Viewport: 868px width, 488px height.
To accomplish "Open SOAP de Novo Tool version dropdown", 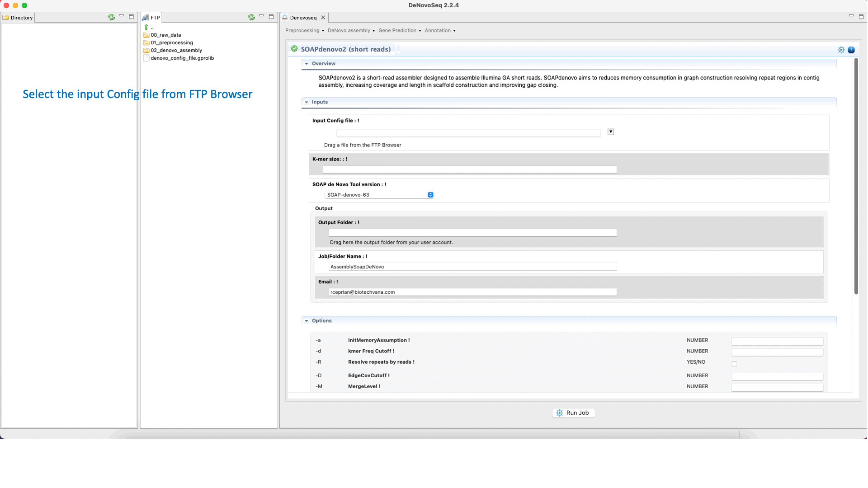I will (379, 195).
